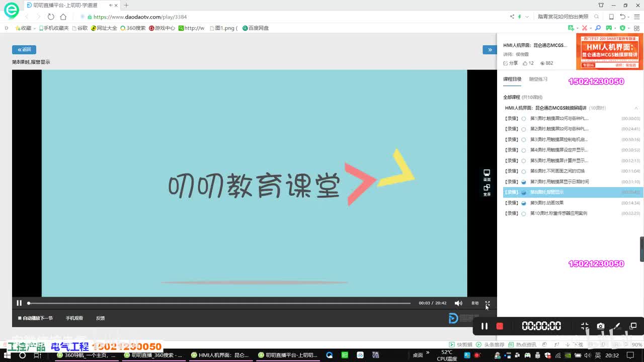Like the course showing 12 likes
Image resolution: width=644 pixels, height=362 pixels.
click(x=528, y=63)
